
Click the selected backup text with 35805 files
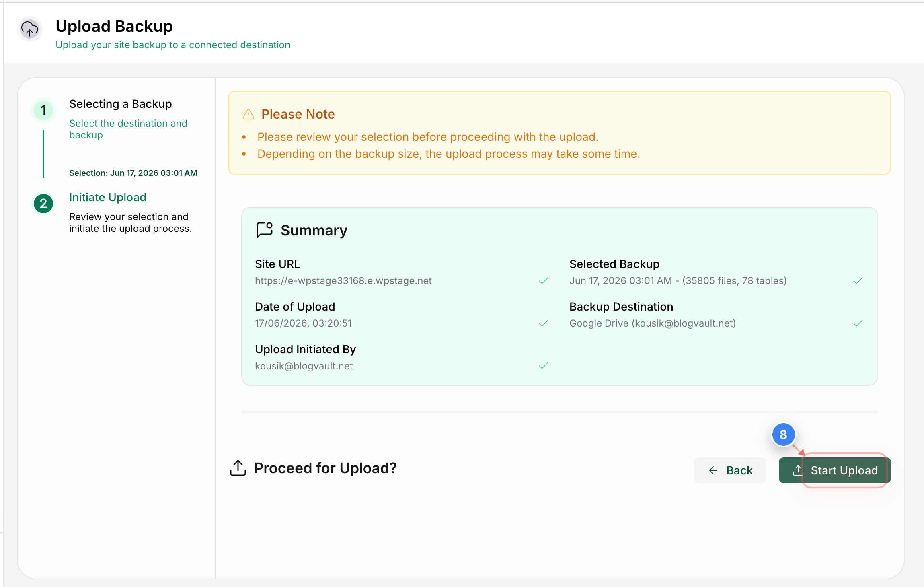pos(678,281)
